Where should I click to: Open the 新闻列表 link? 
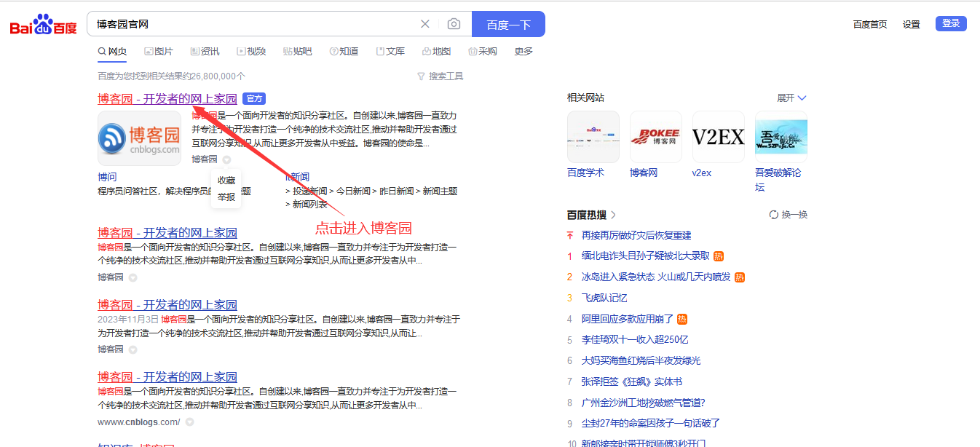pyautogui.click(x=310, y=205)
